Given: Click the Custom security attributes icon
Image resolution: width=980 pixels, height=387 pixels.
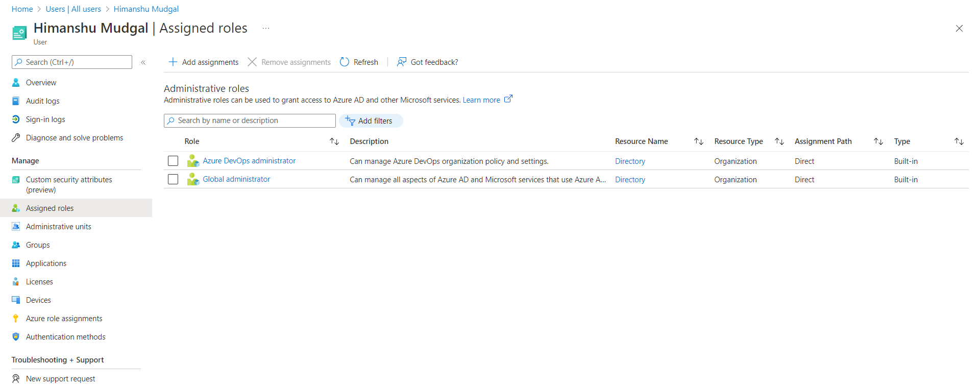Looking at the screenshot, I should pyautogui.click(x=16, y=180).
